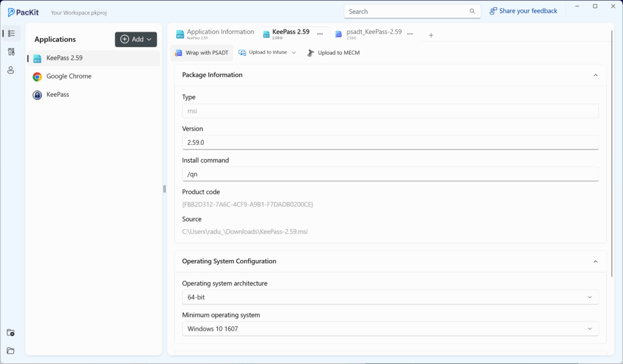Open psadt_KeePass-2.59 tab's three-dot menu
The height and width of the screenshot is (364, 623).
(410, 35)
